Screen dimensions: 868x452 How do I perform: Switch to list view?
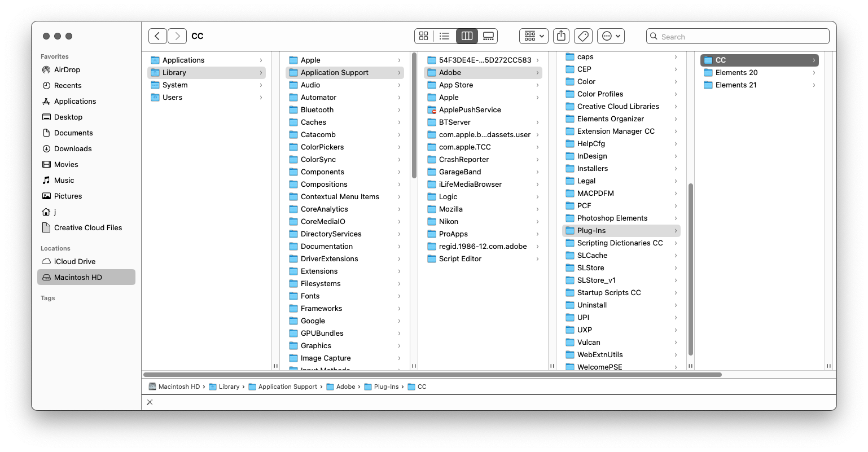tap(445, 36)
